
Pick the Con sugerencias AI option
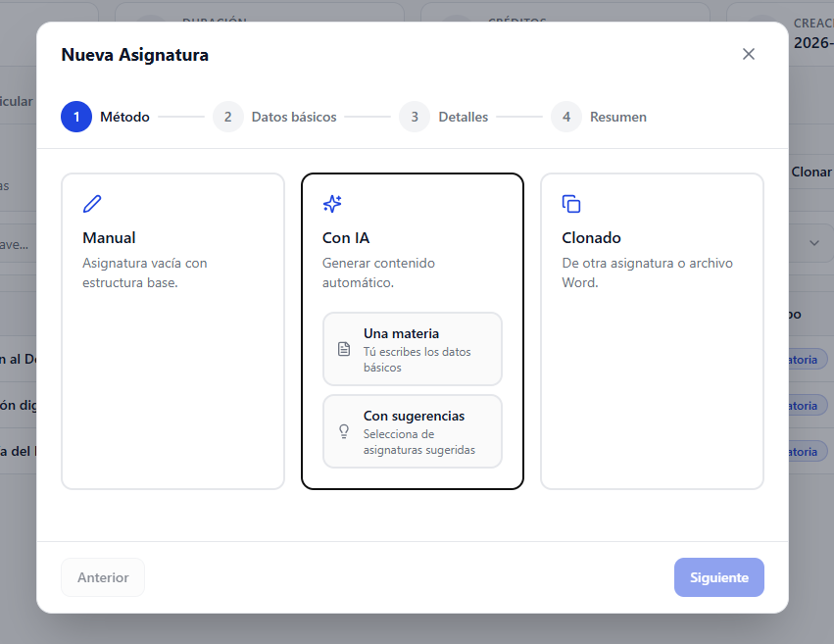(413, 431)
